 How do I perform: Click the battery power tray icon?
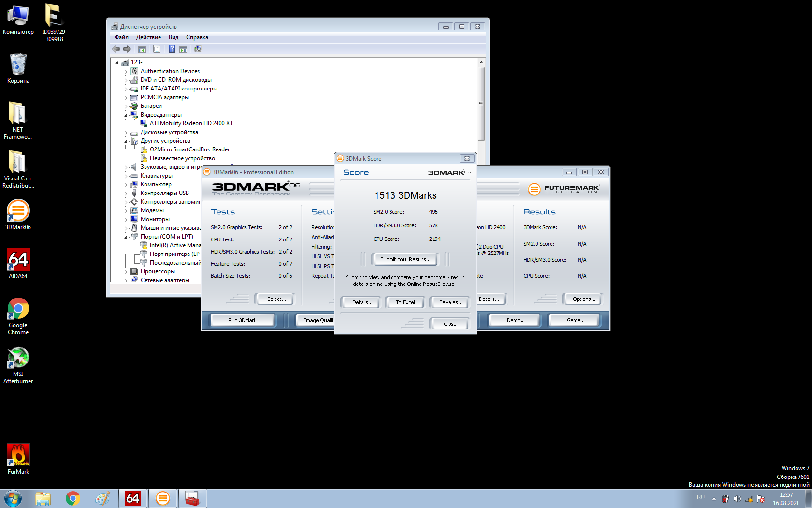click(x=725, y=499)
